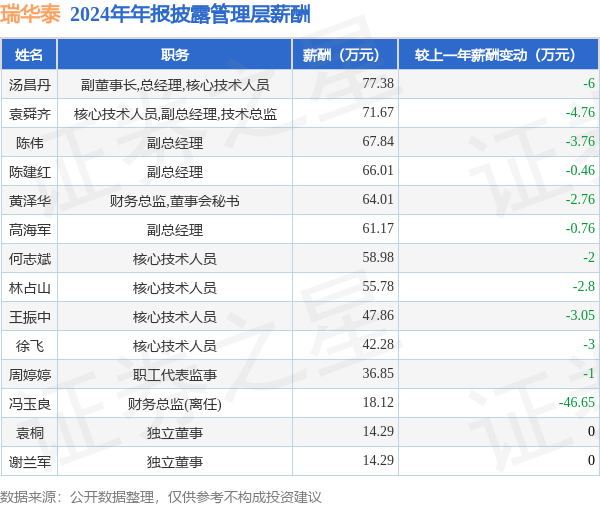Click salary change value -4.76

(x=580, y=112)
